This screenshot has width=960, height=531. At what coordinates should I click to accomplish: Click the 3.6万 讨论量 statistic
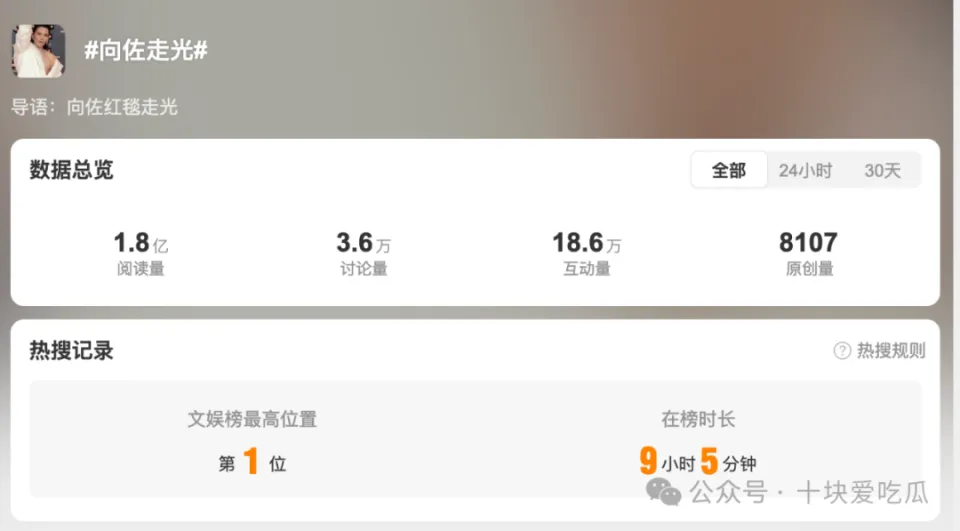(x=364, y=253)
